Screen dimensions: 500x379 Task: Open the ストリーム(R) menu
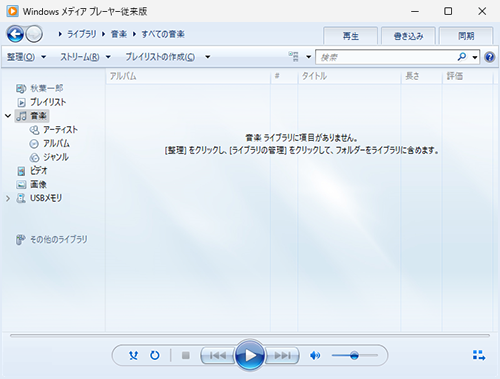pyautogui.click(x=85, y=57)
